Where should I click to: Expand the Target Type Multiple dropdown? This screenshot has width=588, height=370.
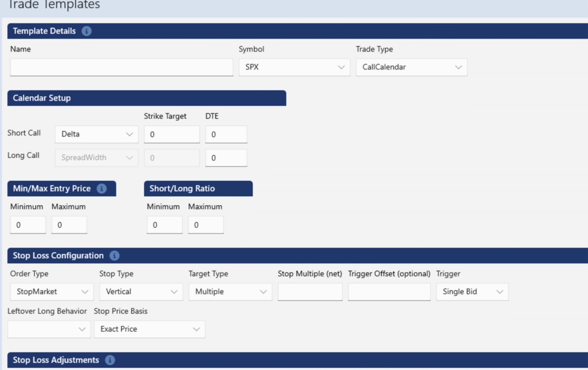tap(230, 292)
